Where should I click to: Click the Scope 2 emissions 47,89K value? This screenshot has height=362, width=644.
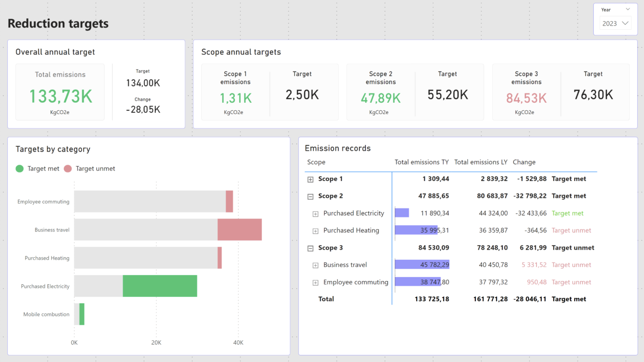[x=381, y=98]
